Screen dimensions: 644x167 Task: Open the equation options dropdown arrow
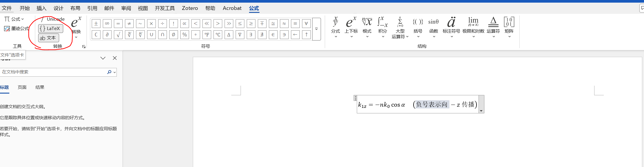point(481,111)
